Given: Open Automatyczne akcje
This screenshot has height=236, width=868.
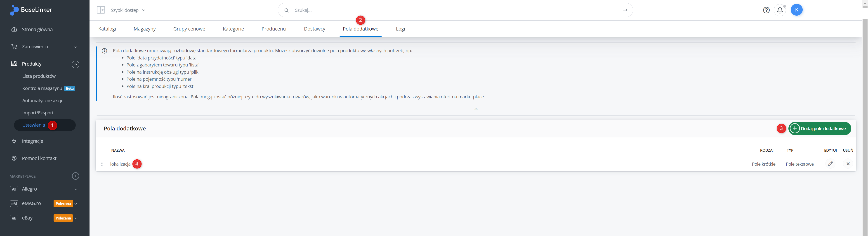Looking at the screenshot, I should pyautogui.click(x=43, y=100).
